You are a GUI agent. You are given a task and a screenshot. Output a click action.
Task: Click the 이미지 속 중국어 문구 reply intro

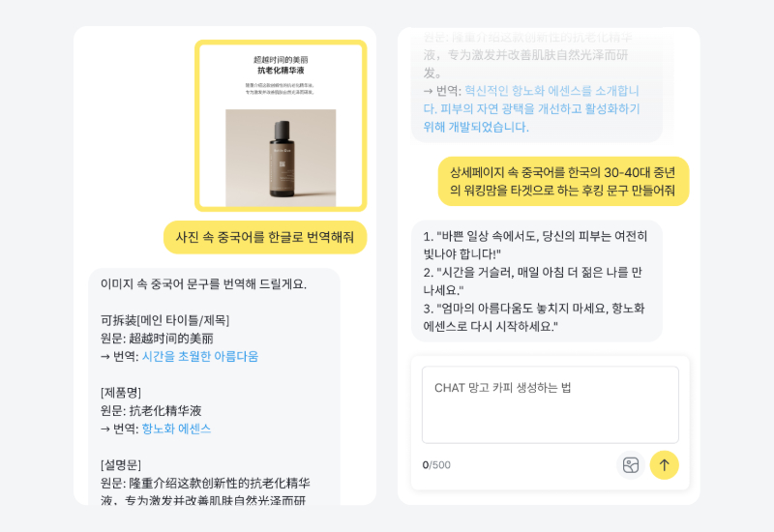203,284
